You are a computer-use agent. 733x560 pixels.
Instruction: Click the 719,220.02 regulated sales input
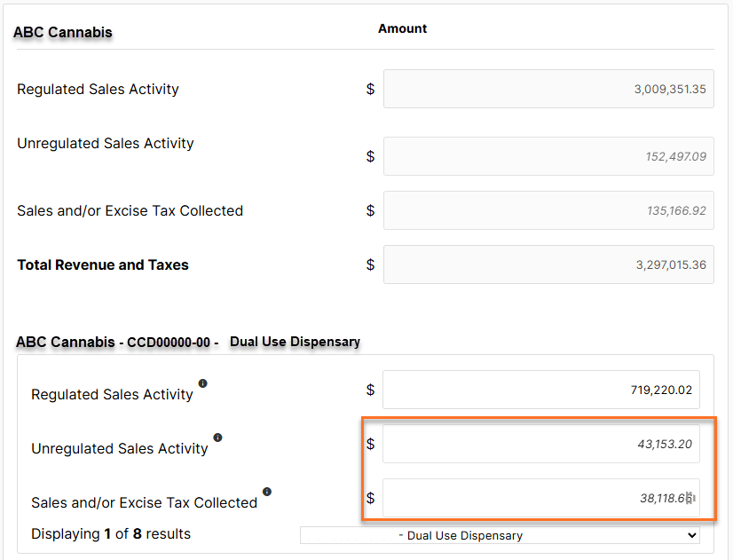point(540,390)
